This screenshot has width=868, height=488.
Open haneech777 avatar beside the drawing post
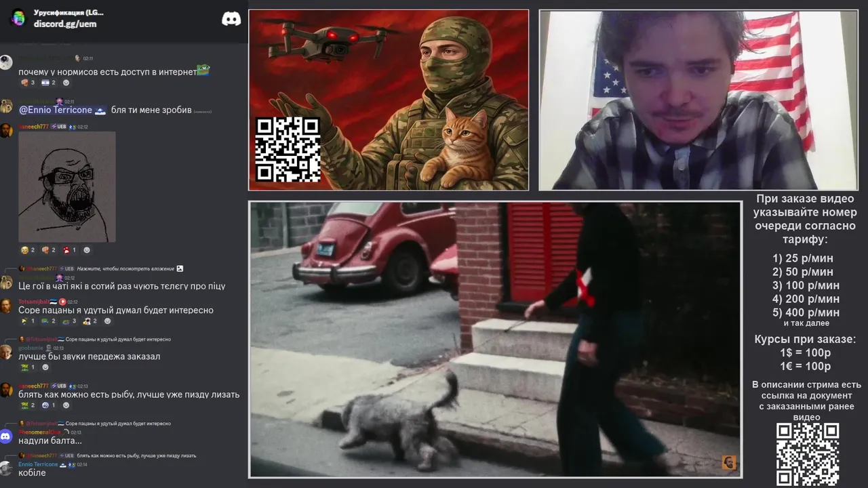(6, 131)
